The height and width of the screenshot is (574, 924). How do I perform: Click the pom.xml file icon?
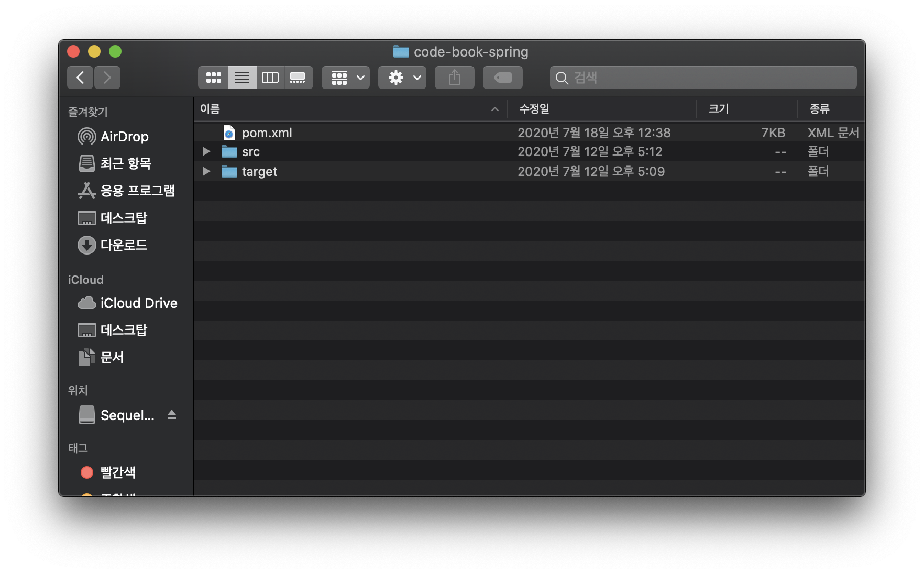[229, 133]
